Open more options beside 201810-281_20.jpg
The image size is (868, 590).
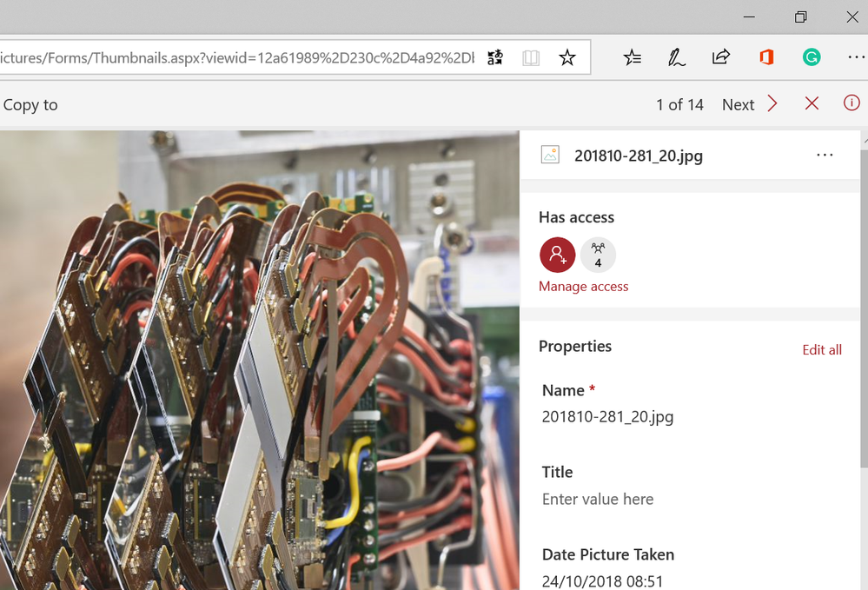[825, 156]
